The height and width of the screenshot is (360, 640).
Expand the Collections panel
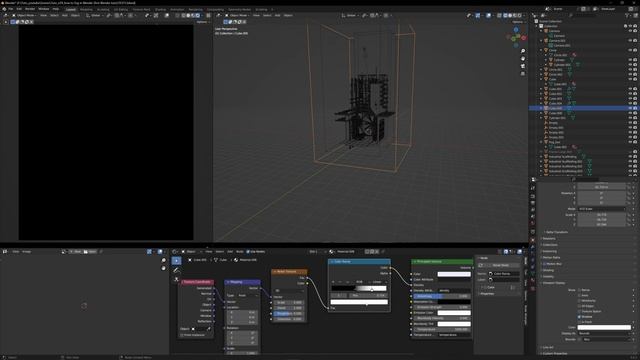click(549, 245)
